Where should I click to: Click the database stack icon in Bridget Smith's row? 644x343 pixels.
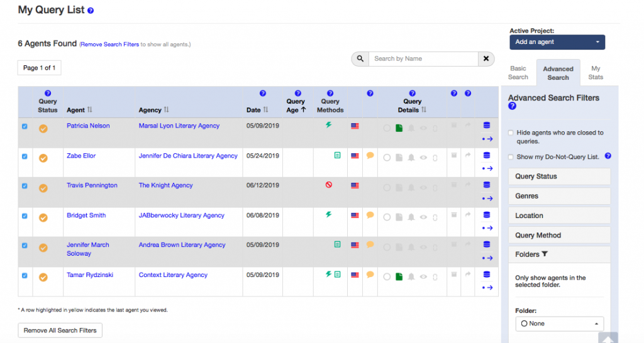486,215
